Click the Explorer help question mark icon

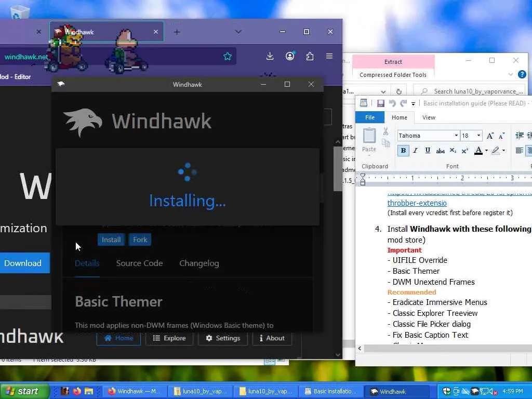pos(522,74)
